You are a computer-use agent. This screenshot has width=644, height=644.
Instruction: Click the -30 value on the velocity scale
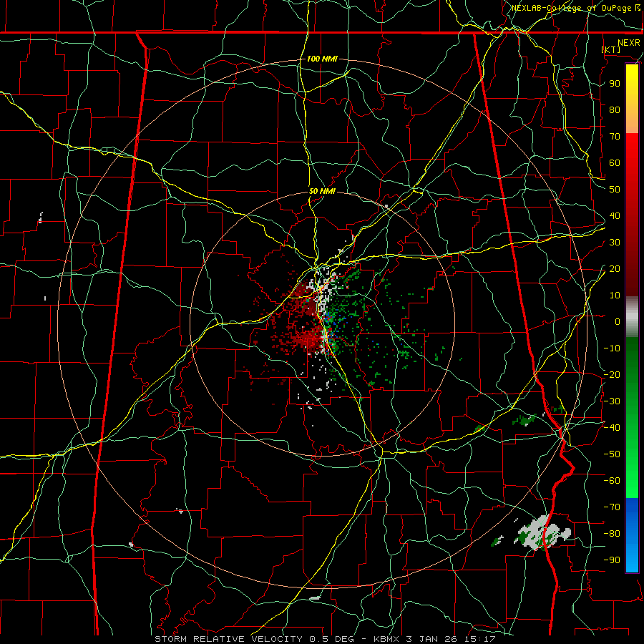pyautogui.click(x=612, y=401)
